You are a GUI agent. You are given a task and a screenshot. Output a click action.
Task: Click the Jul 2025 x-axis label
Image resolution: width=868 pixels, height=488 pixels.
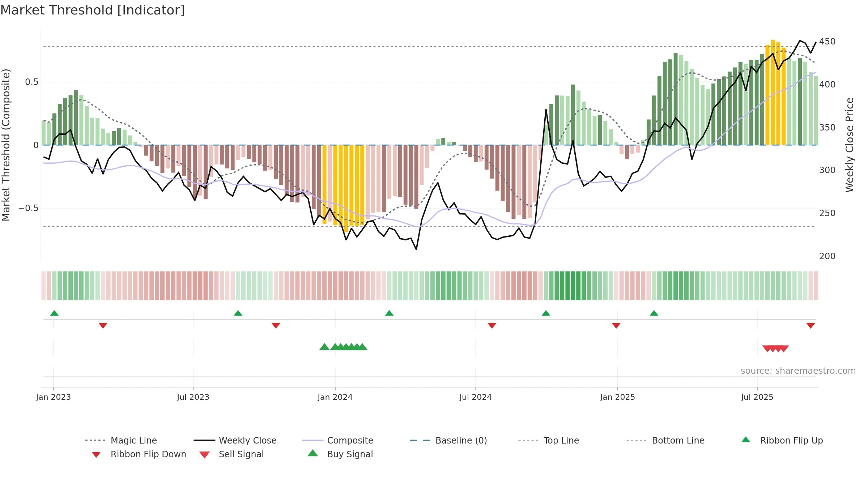click(757, 397)
